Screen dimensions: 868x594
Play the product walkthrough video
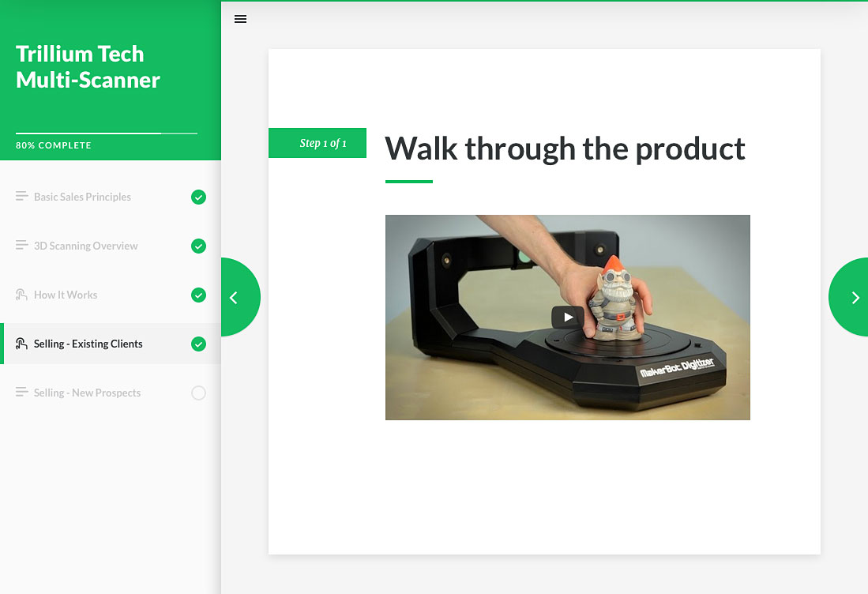click(x=567, y=318)
